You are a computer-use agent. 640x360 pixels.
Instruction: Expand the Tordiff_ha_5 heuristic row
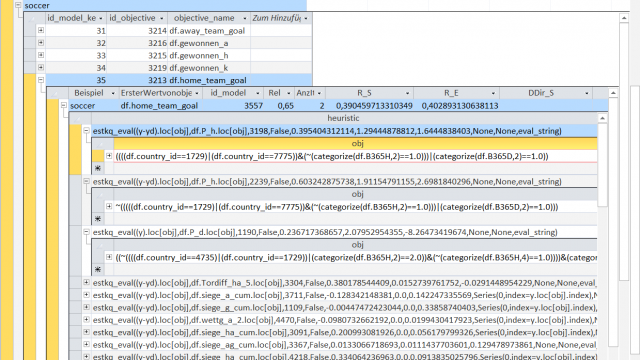pyautogui.click(x=87, y=282)
